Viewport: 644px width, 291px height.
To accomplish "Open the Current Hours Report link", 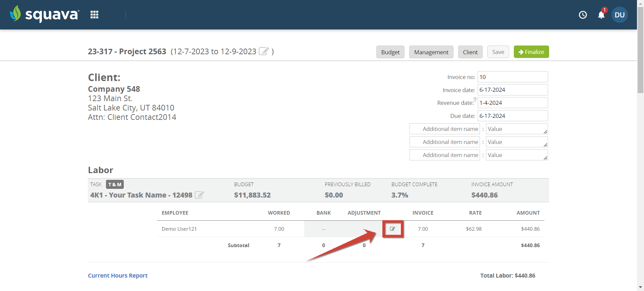I will (x=118, y=276).
